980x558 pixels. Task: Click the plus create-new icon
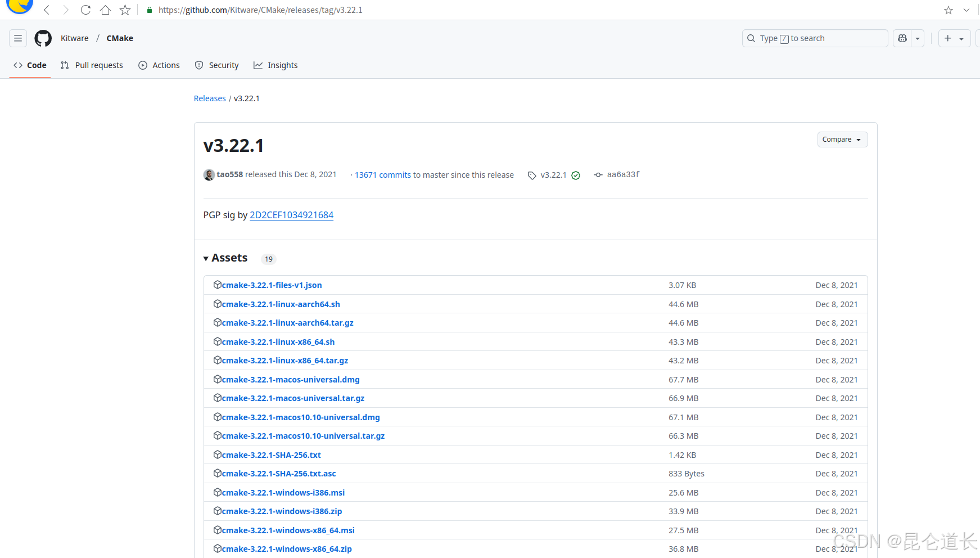(948, 38)
